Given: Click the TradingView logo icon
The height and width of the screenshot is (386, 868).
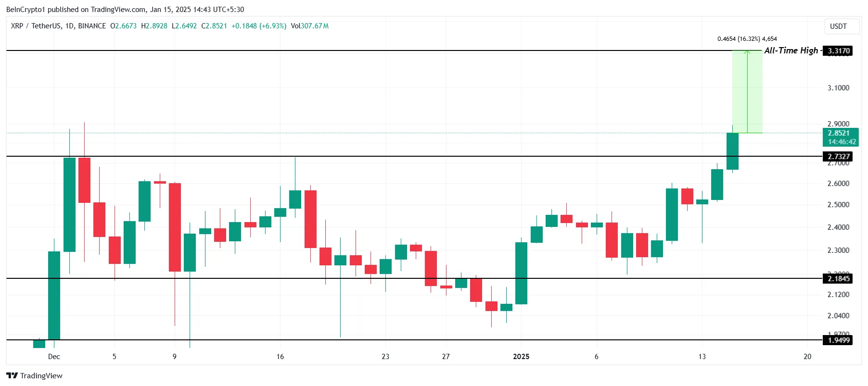Looking at the screenshot, I should (x=12, y=375).
